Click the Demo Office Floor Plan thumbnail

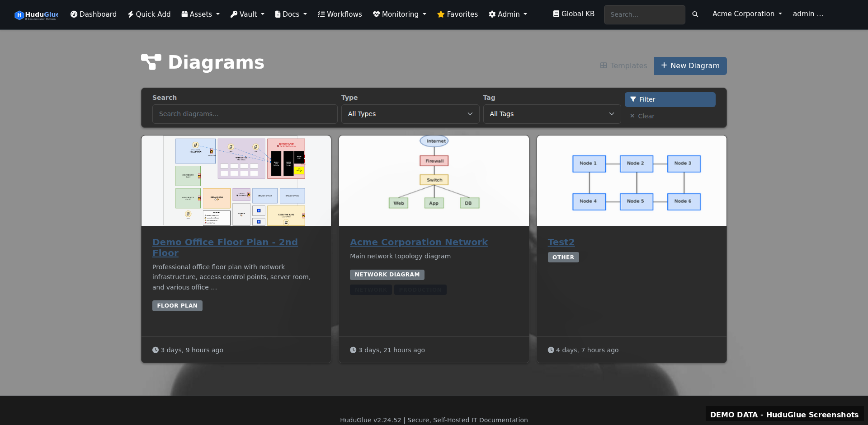(236, 180)
